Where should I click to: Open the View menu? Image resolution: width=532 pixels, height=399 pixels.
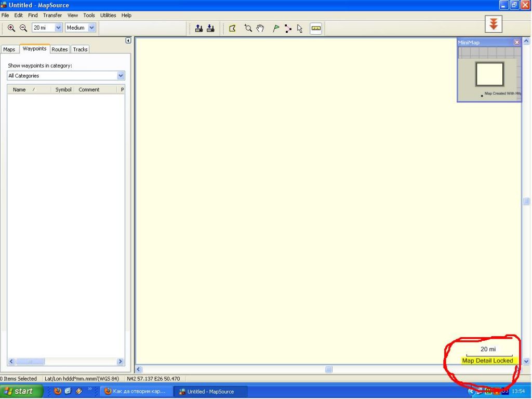coord(73,15)
